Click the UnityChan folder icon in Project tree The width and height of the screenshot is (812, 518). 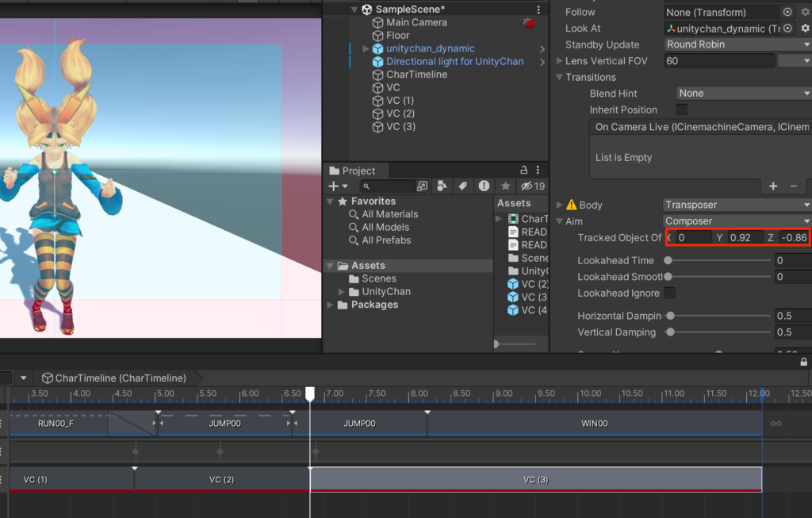point(354,292)
